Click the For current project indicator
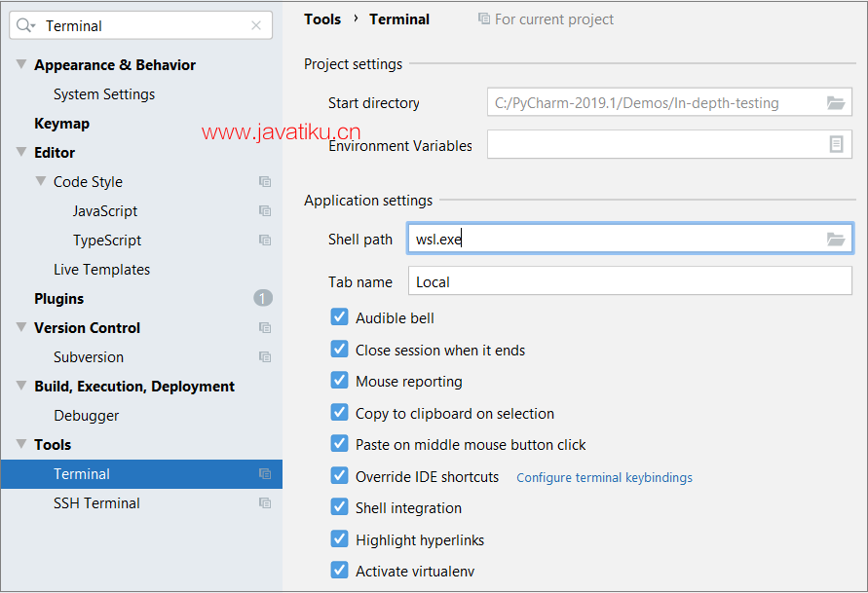The height and width of the screenshot is (593, 868). point(546,19)
